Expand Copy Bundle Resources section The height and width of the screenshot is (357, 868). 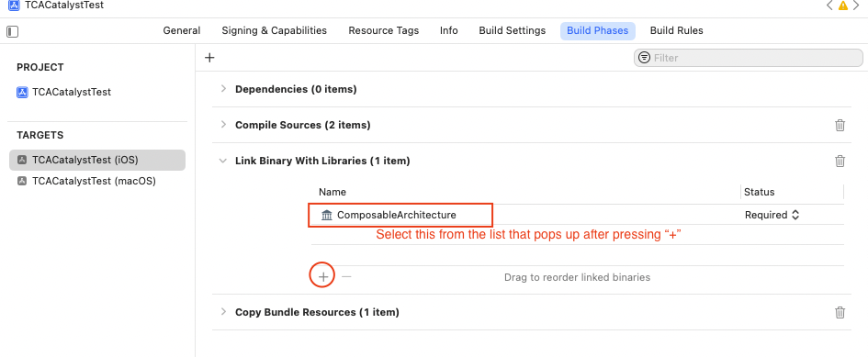click(x=223, y=312)
